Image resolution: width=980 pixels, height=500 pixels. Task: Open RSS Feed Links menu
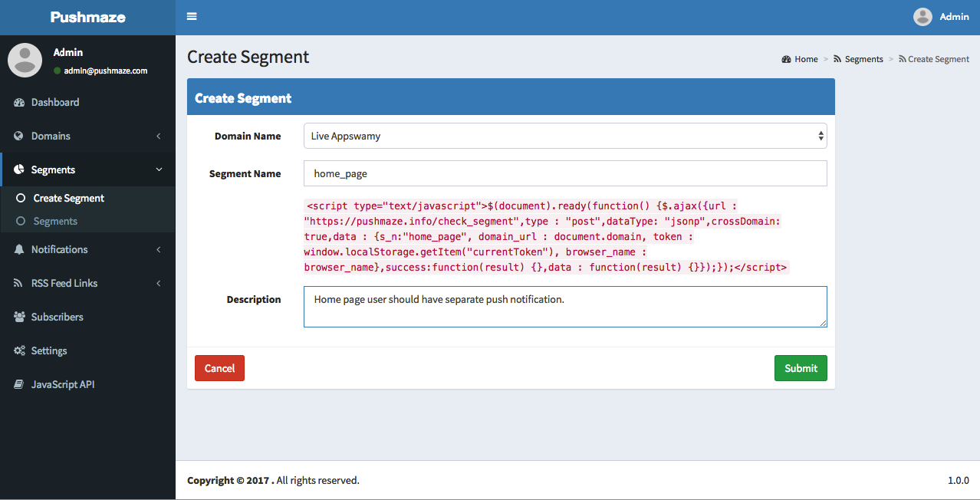tap(87, 284)
